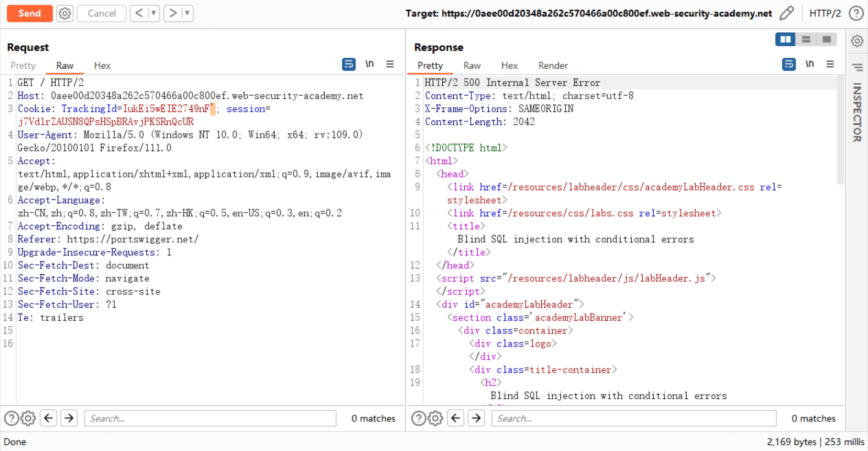
Task: Open the send options gear icon
Action: 65,13
